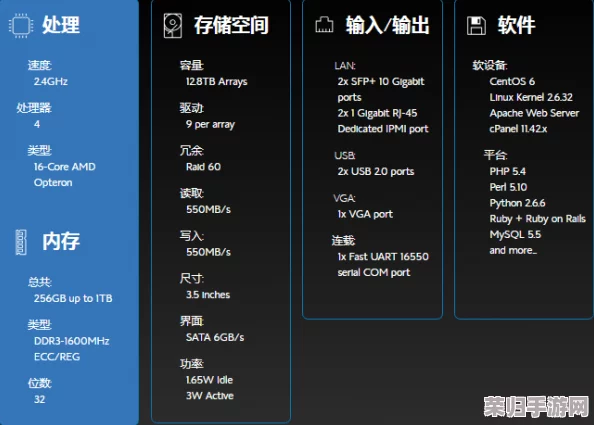
Task: Click the 界面 label
Action: point(192,321)
